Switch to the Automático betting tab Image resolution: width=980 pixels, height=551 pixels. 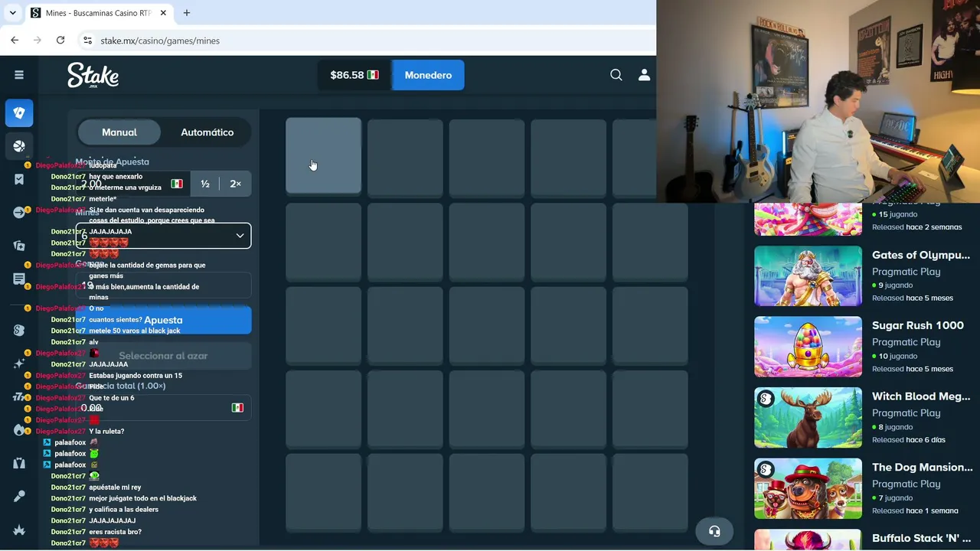(207, 132)
